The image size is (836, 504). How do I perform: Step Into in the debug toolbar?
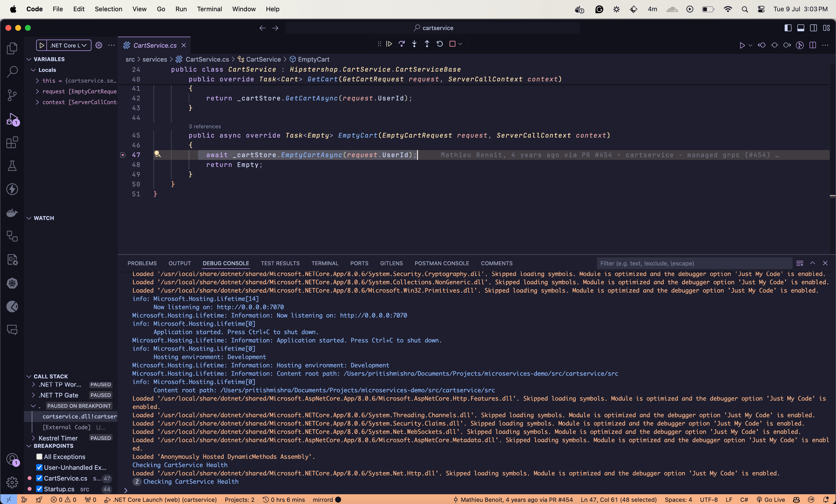click(x=414, y=44)
